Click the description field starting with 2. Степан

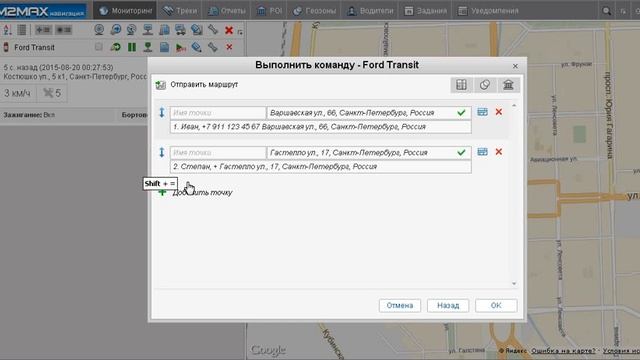coord(320,167)
